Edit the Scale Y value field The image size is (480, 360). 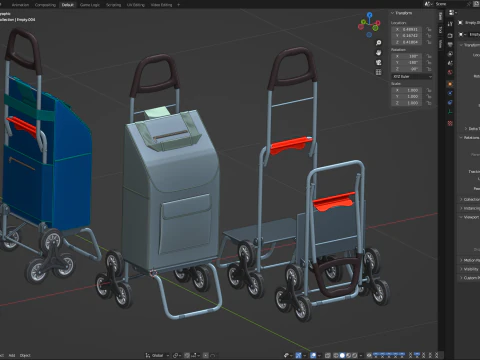click(407, 96)
